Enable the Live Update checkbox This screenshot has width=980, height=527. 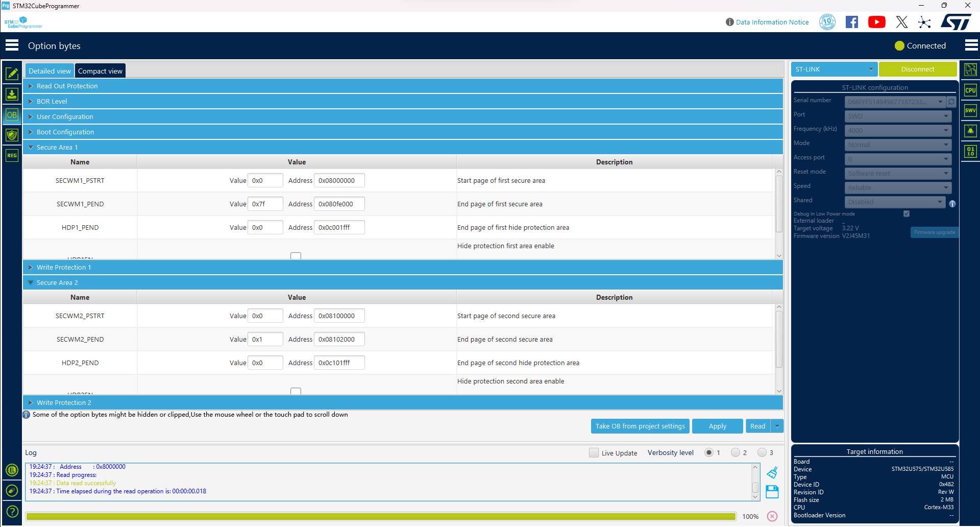[x=594, y=452]
